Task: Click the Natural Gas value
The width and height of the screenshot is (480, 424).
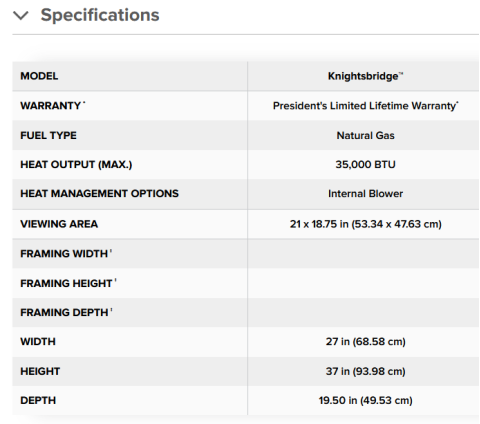Action: click(x=365, y=135)
